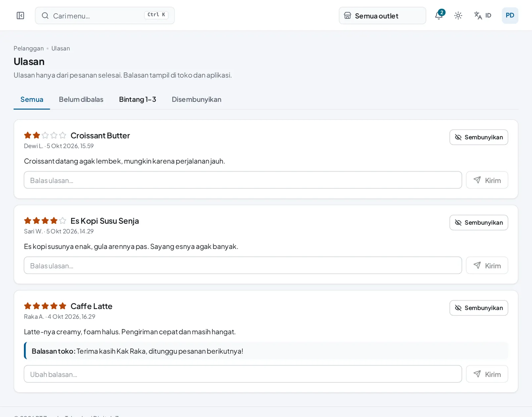
Task: Click Es Kopi Susu Senja star rating
Action: click(x=45, y=221)
